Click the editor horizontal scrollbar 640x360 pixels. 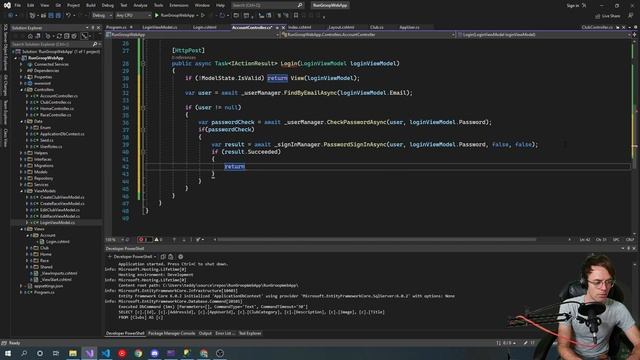pos(376,240)
